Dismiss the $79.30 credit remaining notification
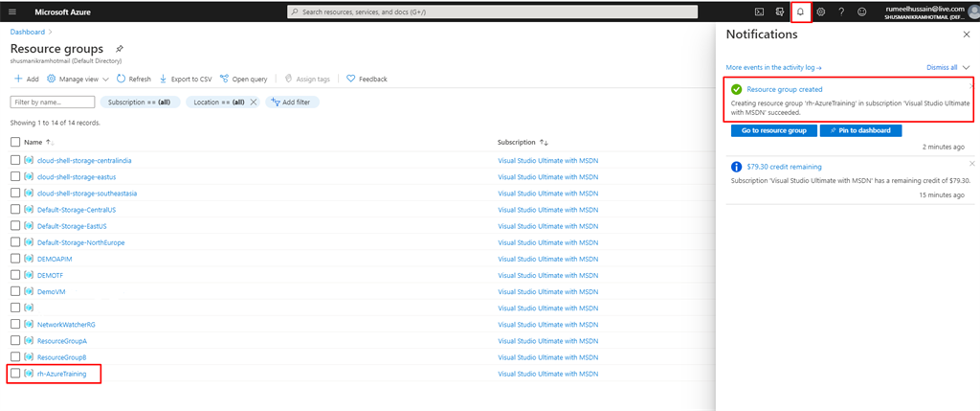Image resolution: width=980 pixels, height=411 pixels. pyautogui.click(x=972, y=163)
